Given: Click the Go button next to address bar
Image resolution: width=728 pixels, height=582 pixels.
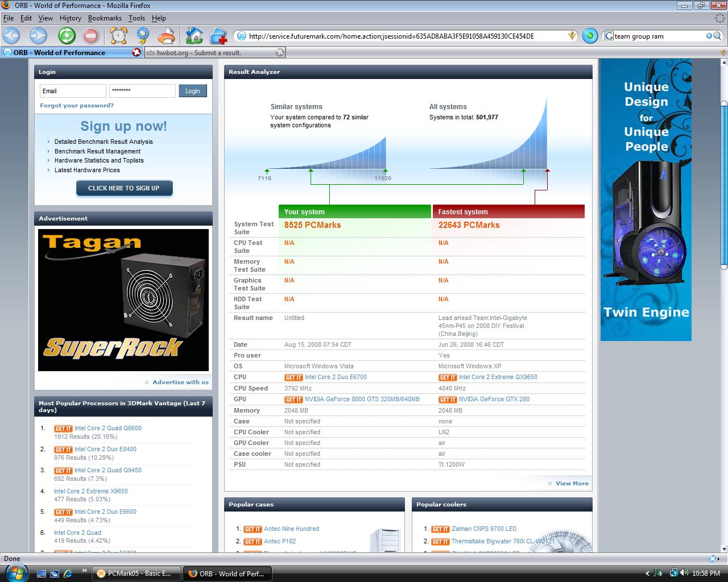Looking at the screenshot, I should click(590, 36).
